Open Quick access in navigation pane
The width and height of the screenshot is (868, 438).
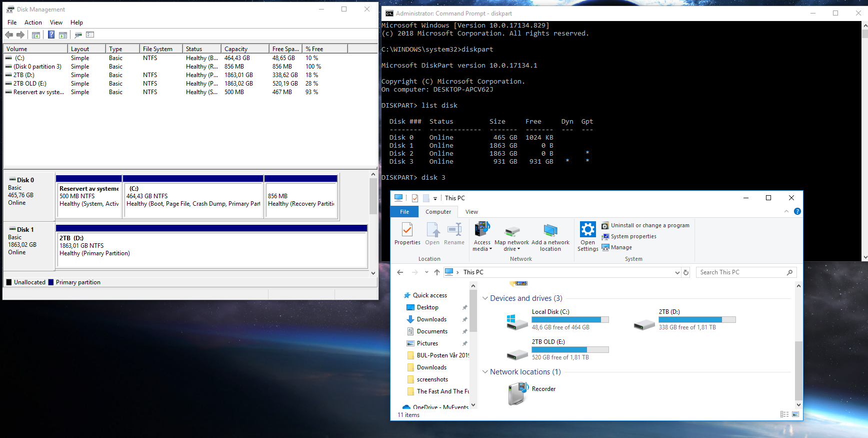pyautogui.click(x=429, y=295)
